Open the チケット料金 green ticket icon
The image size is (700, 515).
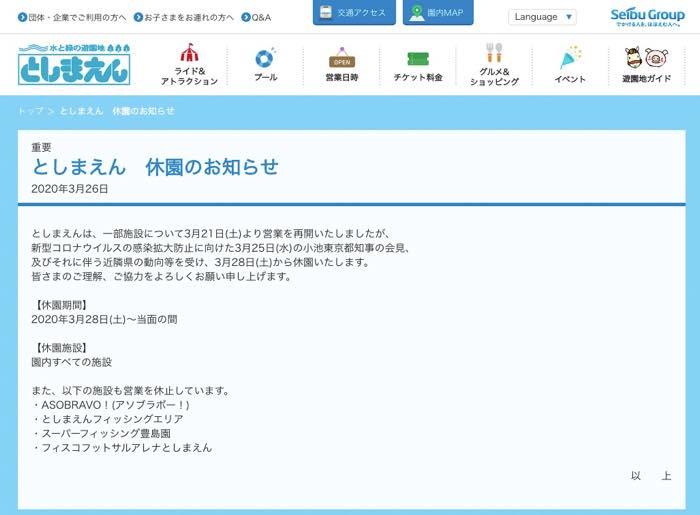pyautogui.click(x=418, y=59)
